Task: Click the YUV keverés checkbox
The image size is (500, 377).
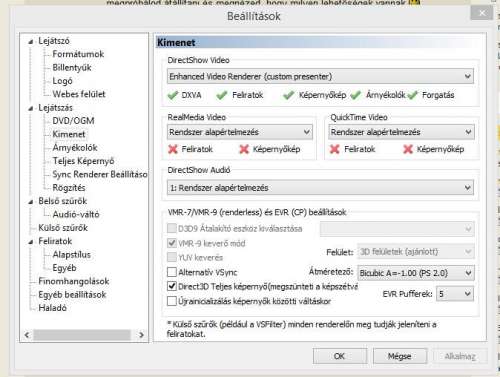Action: 172,257
